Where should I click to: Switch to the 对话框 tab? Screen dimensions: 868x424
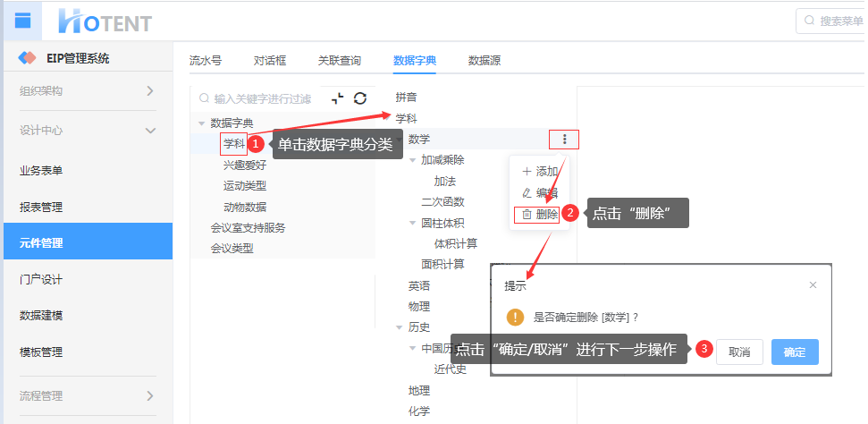(x=270, y=61)
